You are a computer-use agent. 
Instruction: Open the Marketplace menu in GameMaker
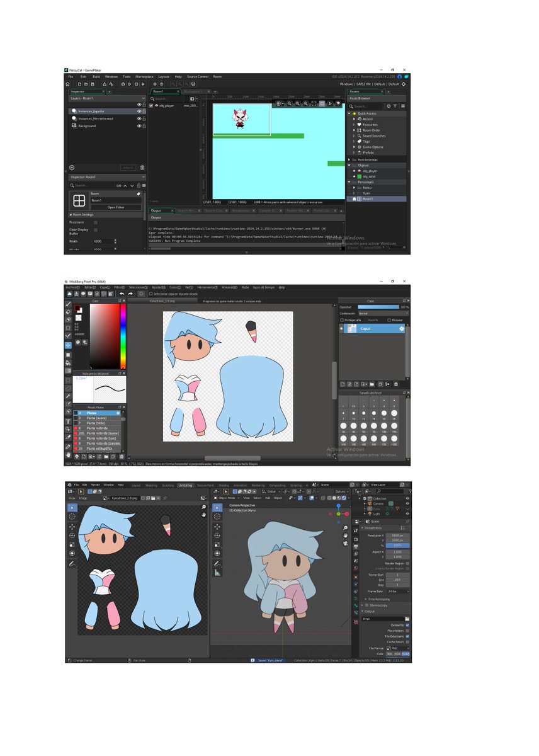point(144,76)
